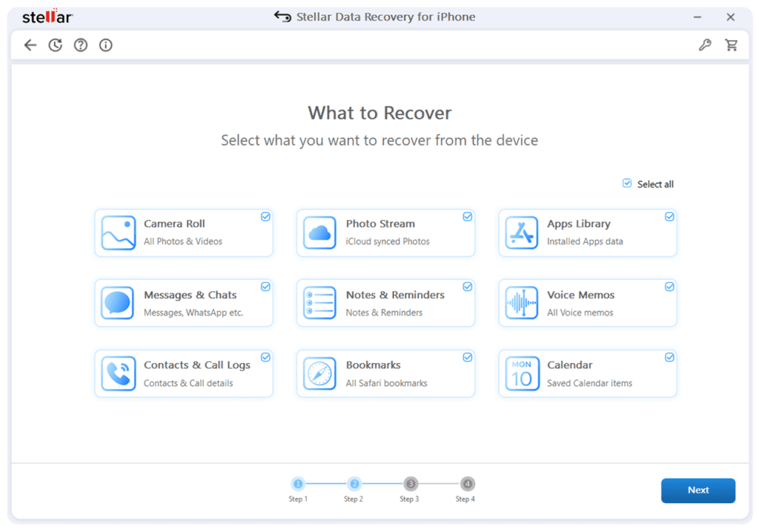Toggle the Voice Memos checkbox
Viewport: 759px width, 532px height.
[x=669, y=287]
